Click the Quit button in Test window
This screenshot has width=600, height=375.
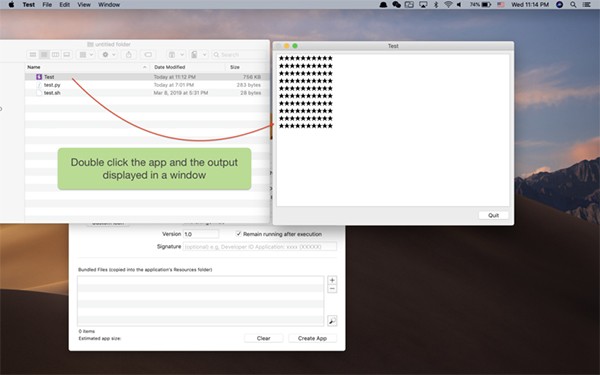tap(493, 215)
